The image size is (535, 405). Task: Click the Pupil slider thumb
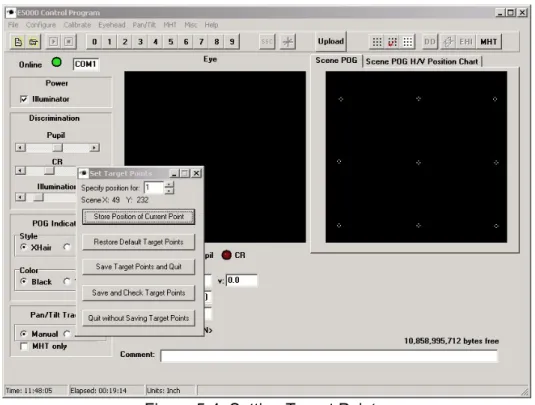(58, 147)
